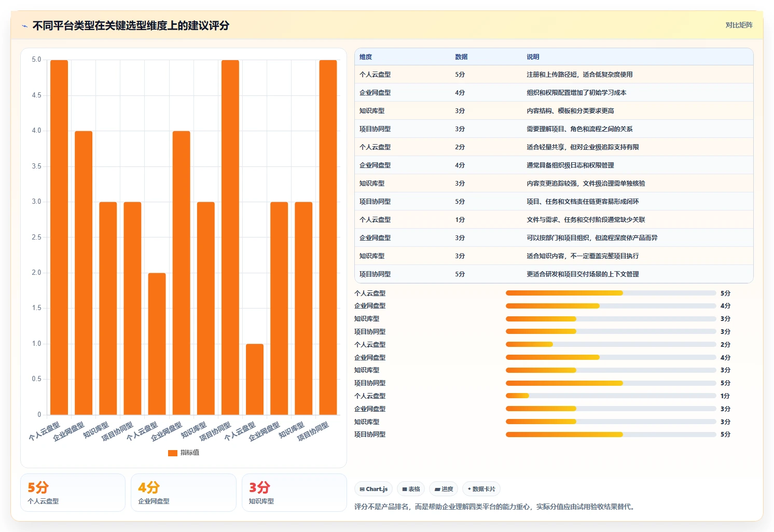Click the footnote starting with 评分不是产品排名
The height and width of the screenshot is (532, 774).
495,507
